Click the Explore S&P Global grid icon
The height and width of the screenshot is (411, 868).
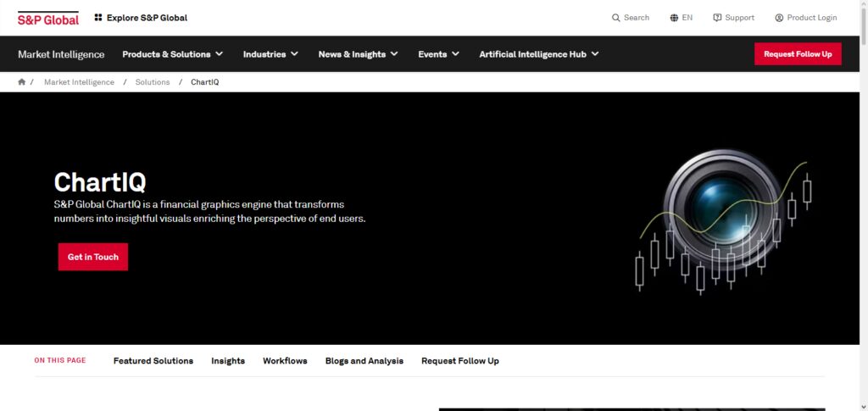pos(98,18)
